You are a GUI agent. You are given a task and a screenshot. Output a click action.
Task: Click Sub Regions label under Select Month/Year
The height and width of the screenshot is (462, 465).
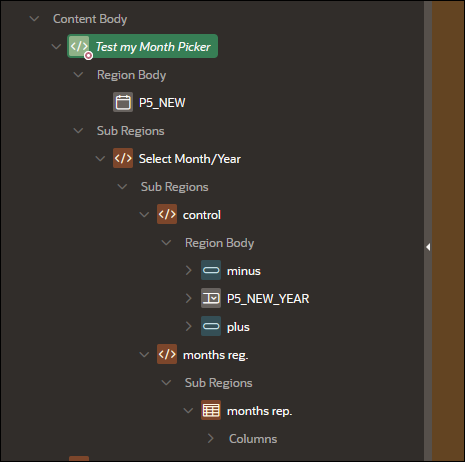pos(175,187)
